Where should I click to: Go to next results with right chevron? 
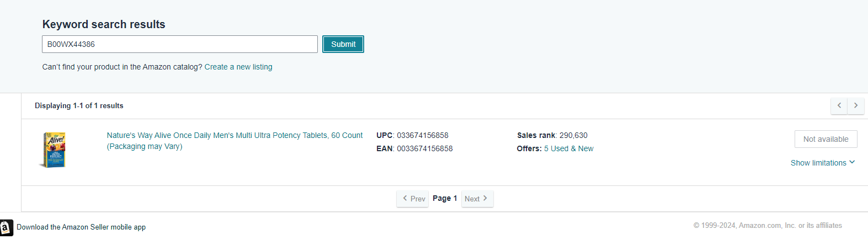coord(856,105)
